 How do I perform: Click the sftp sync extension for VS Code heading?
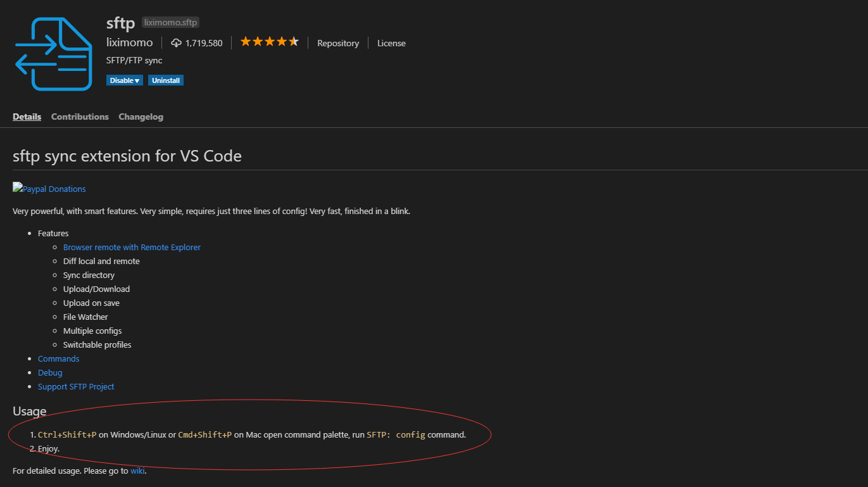(x=127, y=156)
